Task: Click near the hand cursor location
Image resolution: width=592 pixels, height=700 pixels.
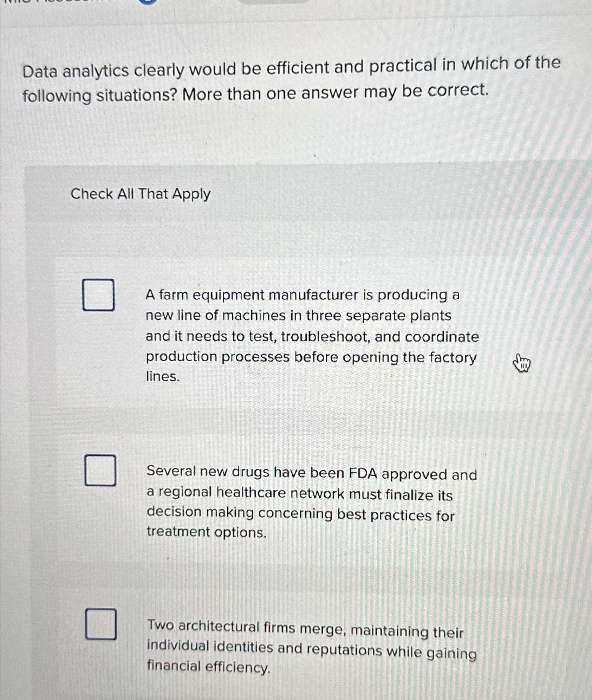Action: click(521, 362)
